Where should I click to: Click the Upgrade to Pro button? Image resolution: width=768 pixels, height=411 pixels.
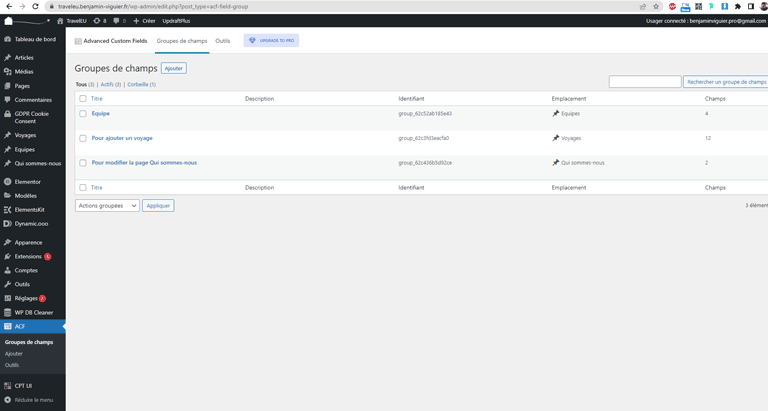click(271, 41)
